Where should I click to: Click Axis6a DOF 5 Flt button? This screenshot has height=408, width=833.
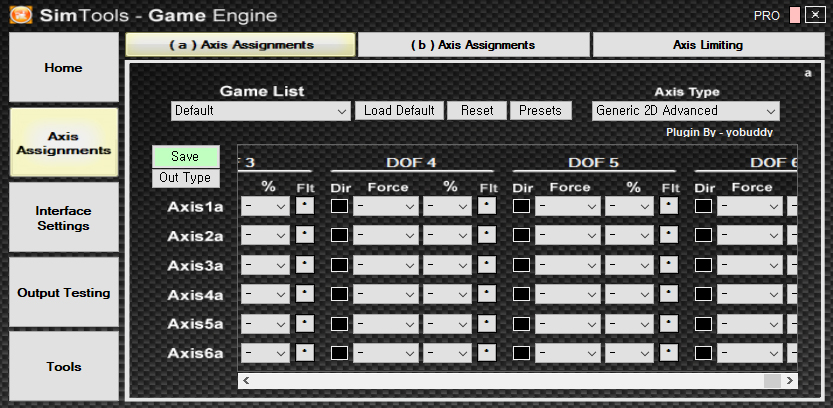[669, 352]
